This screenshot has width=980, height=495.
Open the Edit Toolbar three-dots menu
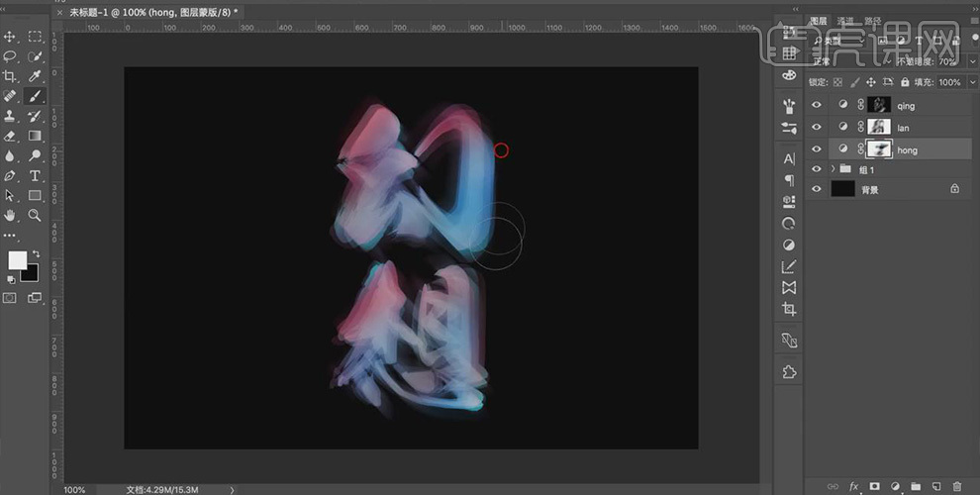[x=9, y=236]
